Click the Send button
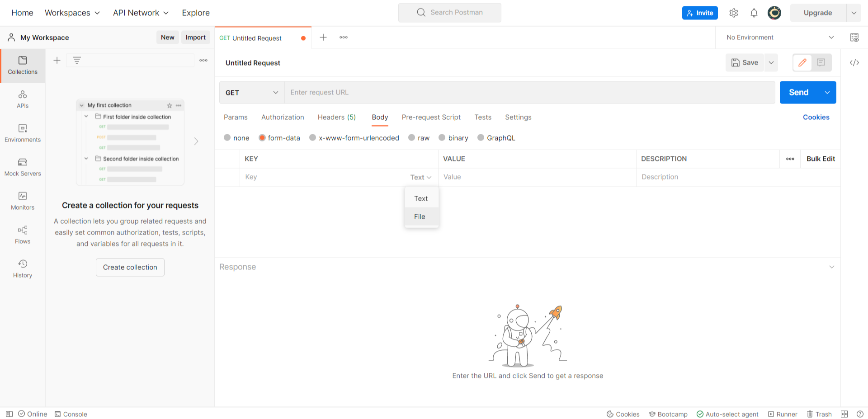Screen dimensions: 868x419 click(799, 93)
